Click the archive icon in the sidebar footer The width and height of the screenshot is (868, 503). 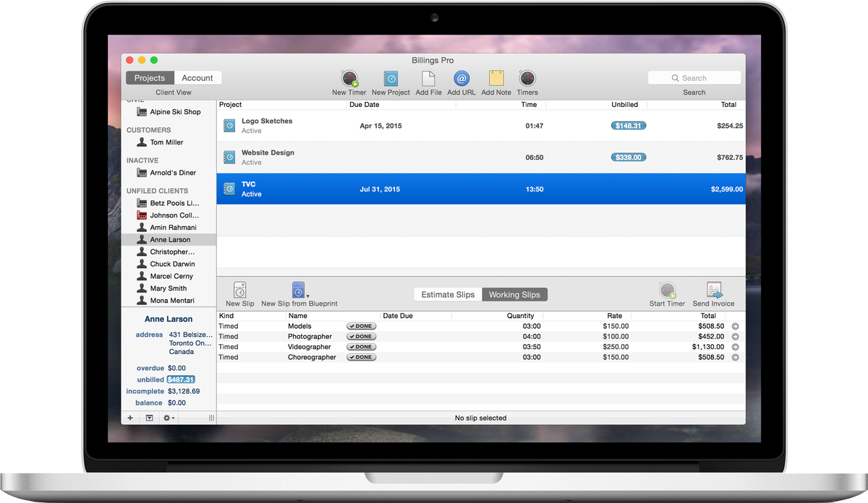coord(149,418)
